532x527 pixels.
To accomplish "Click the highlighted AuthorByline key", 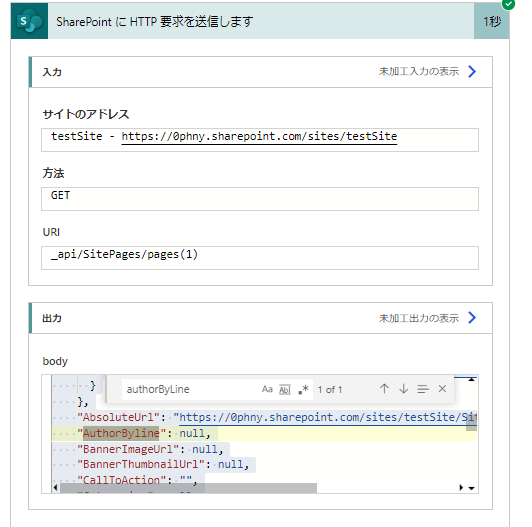I will 121,433.
